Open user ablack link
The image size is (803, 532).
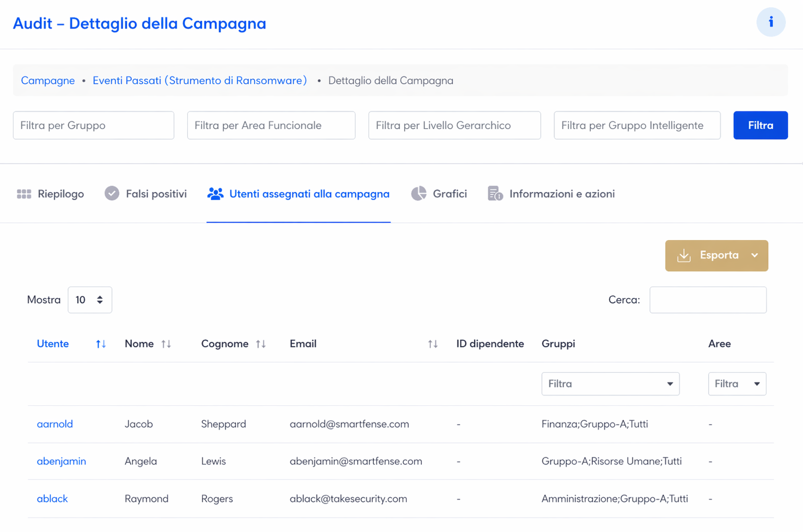(x=52, y=499)
